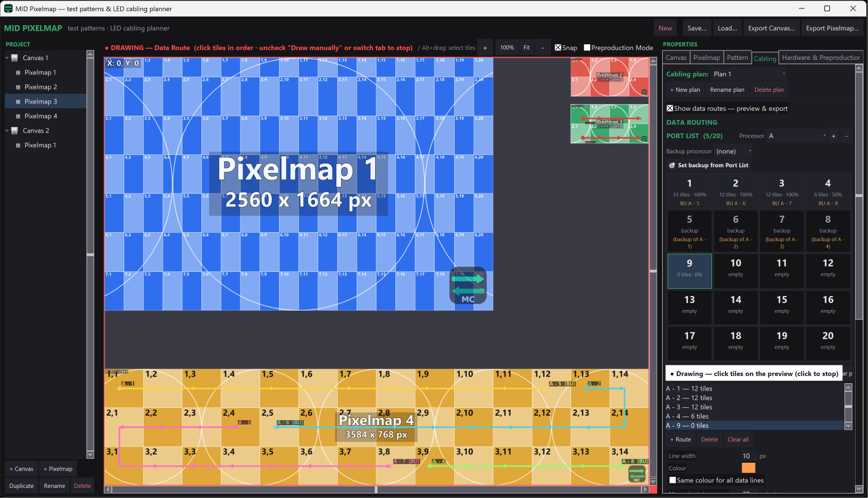Zoom out with the minus toolbar button
This screenshot has width=868, height=498.
[542, 48]
